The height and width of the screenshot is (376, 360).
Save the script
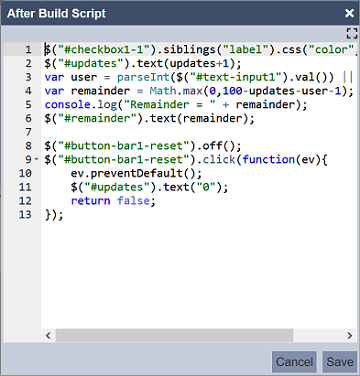pyautogui.click(x=340, y=362)
